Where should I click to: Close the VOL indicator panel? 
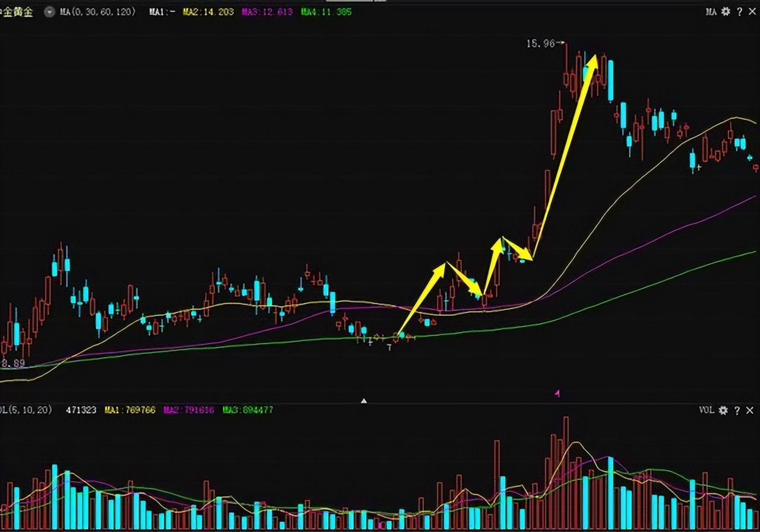[x=749, y=410]
